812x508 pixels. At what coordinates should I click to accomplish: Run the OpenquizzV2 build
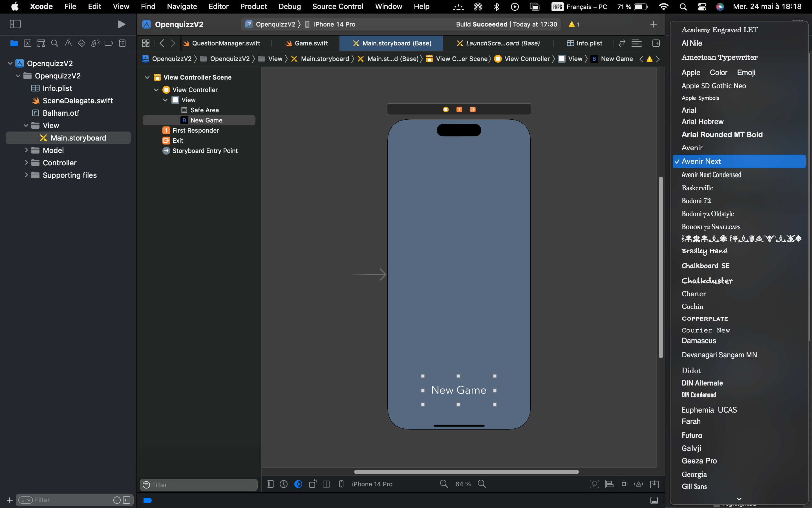coord(122,24)
